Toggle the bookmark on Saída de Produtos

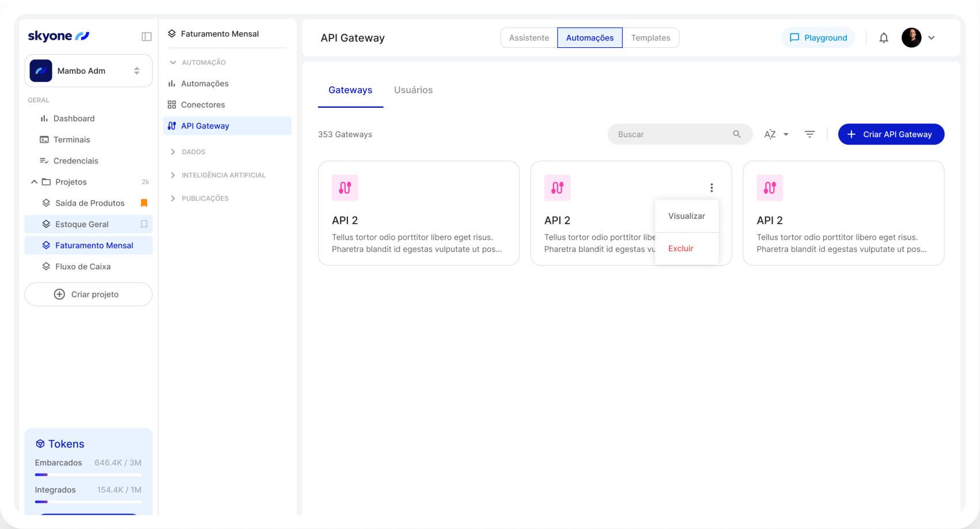pyautogui.click(x=144, y=203)
